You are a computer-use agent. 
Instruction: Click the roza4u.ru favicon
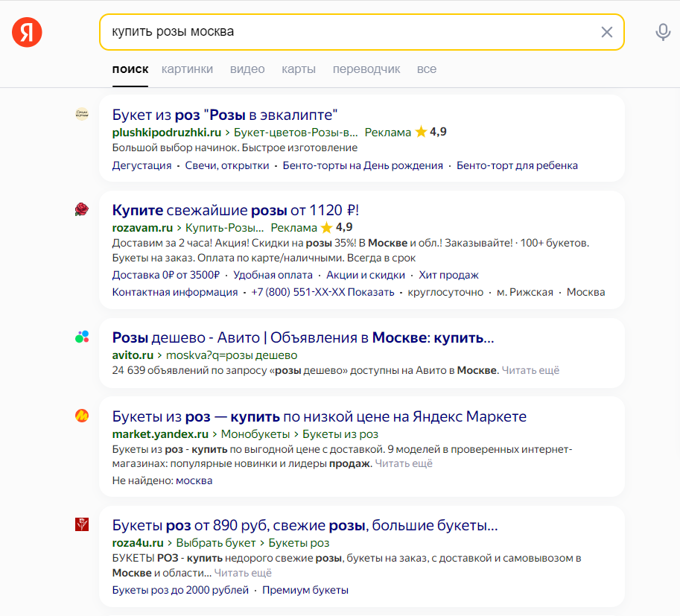[82, 524]
